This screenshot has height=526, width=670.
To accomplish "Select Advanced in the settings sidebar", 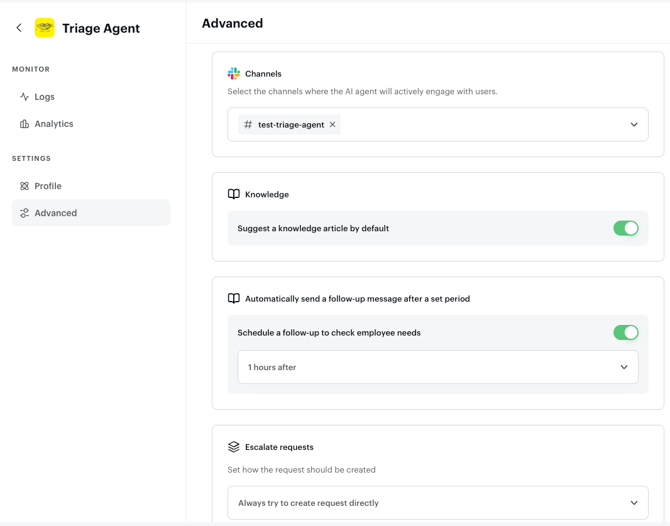I will click(x=56, y=213).
